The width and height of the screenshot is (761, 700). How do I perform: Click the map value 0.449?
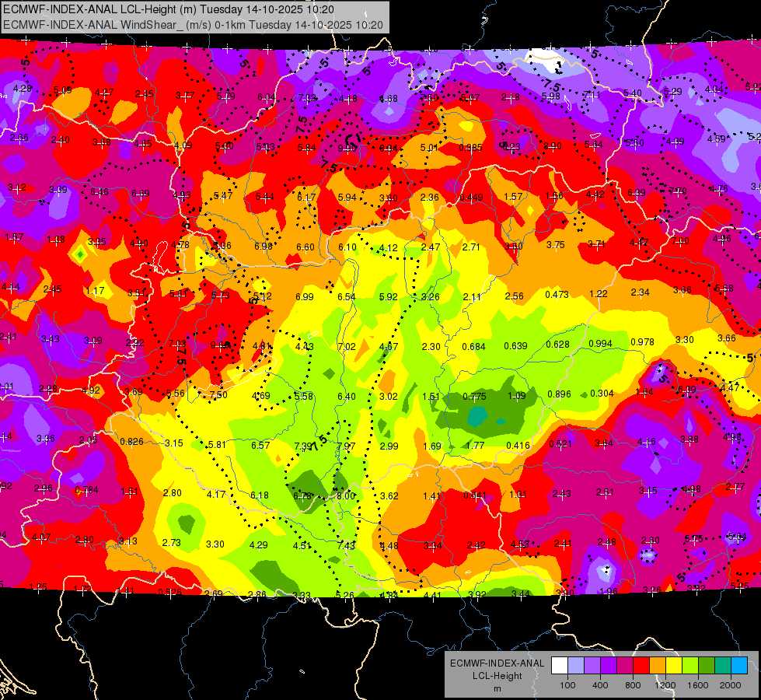pos(471,198)
